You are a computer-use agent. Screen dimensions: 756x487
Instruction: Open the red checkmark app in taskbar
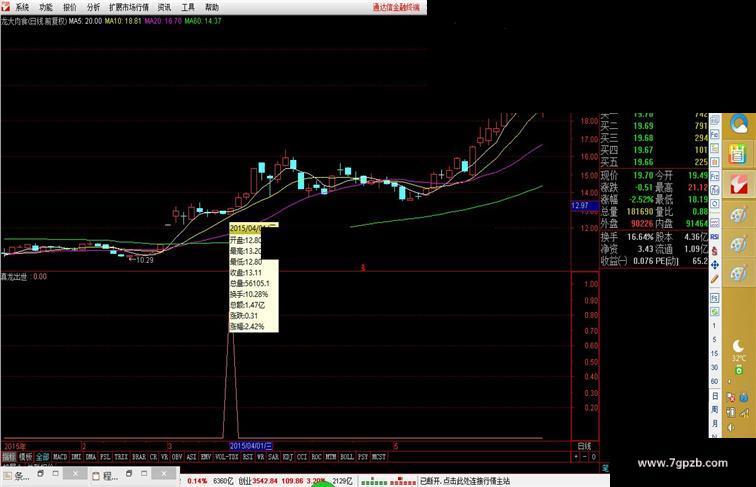click(739, 185)
